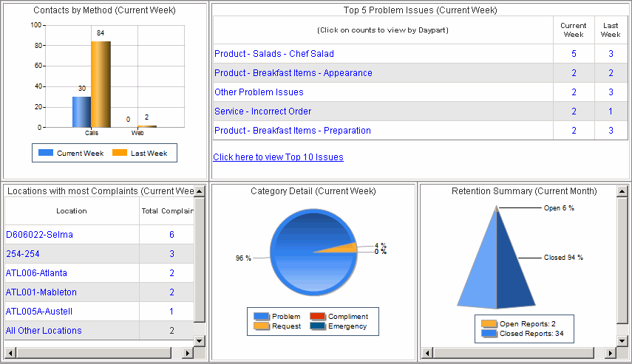The image size is (632, 364).
Task: Click the Problem legend swatch in Category Detail
Action: 262,317
